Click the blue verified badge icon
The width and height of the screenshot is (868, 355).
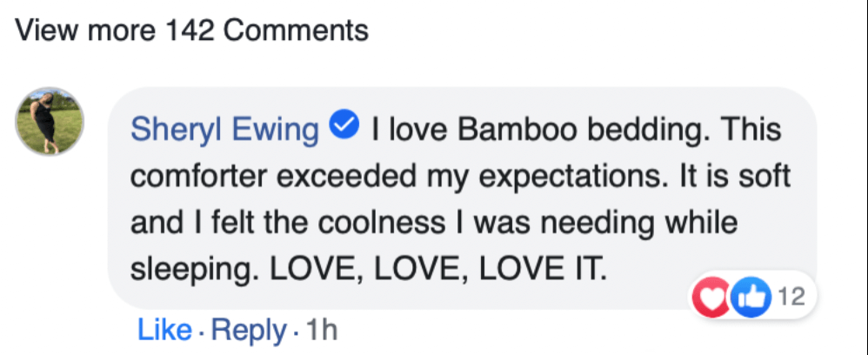pos(345,128)
